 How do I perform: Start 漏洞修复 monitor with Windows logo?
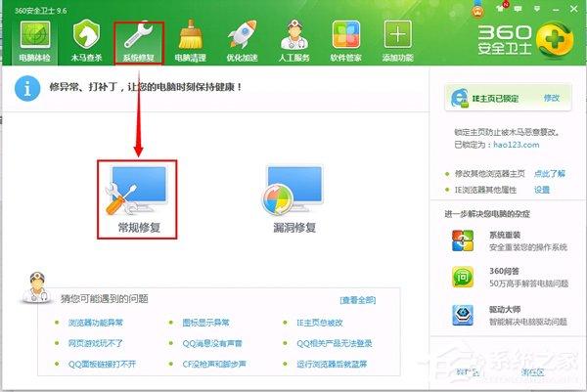pyautogui.click(x=293, y=191)
